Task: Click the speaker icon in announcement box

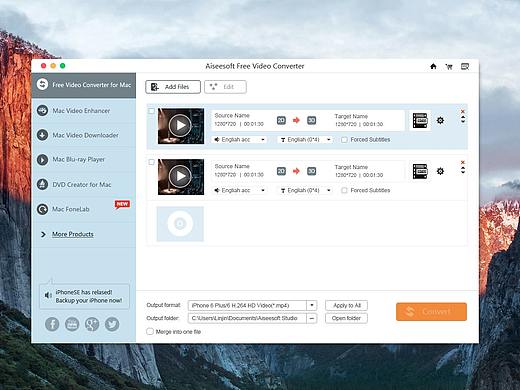Action: pos(48,295)
